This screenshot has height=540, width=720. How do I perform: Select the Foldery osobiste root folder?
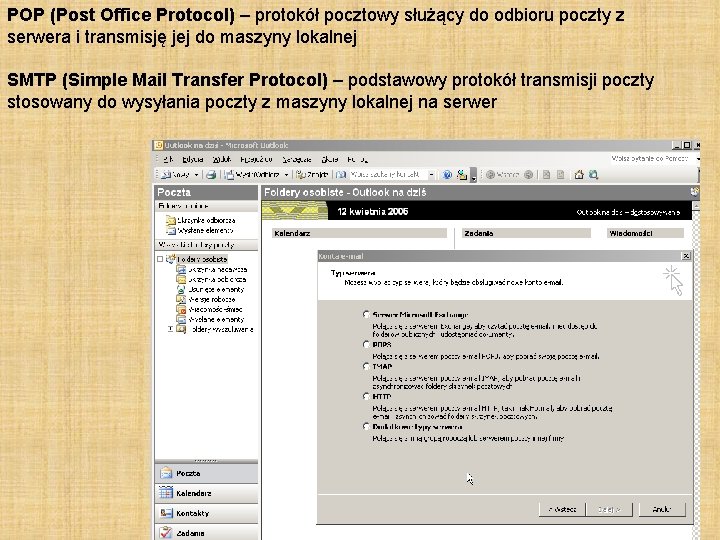(197, 259)
